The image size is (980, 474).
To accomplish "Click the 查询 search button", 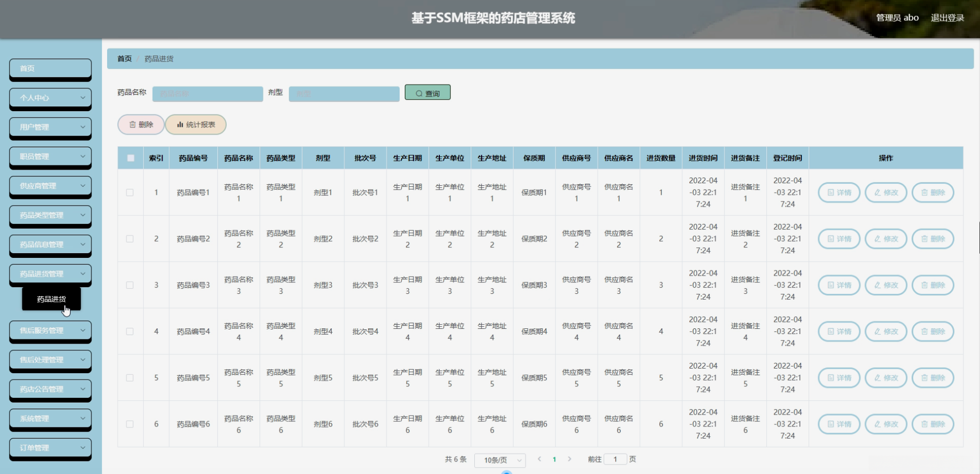I will (x=427, y=93).
